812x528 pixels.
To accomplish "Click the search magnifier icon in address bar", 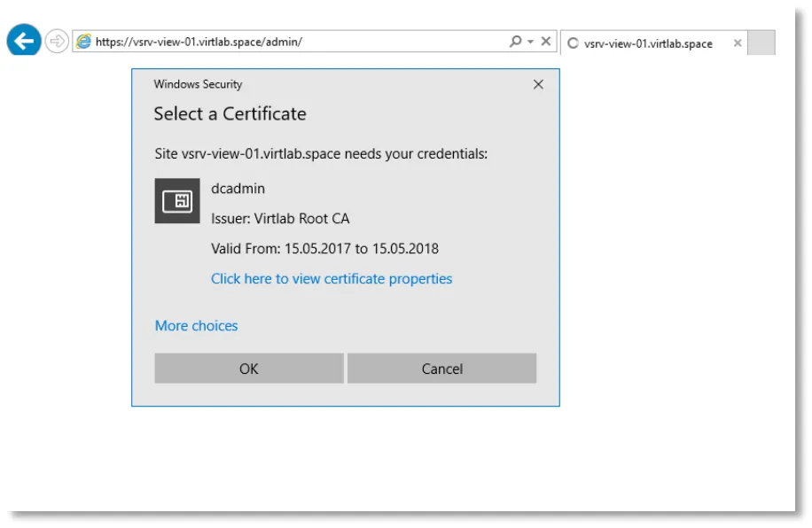I will (515, 41).
